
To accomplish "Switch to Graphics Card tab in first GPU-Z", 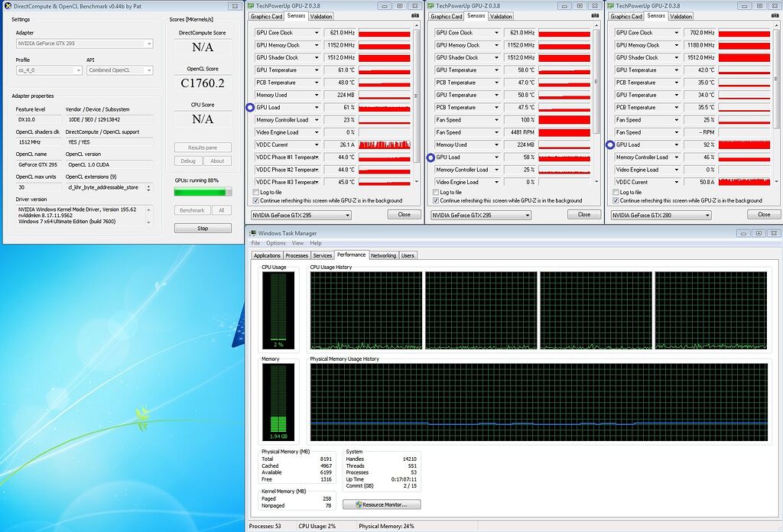I will tap(267, 17).
